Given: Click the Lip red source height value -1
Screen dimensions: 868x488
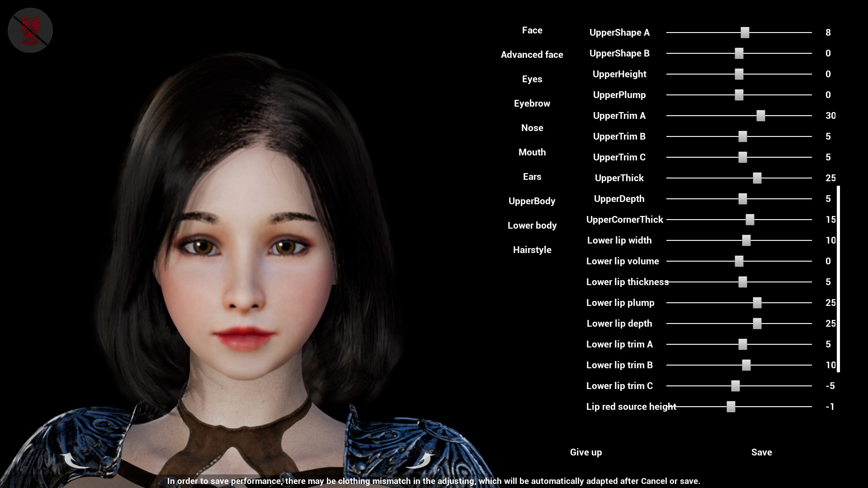Looking at the screenshot, I should (830, 407).
